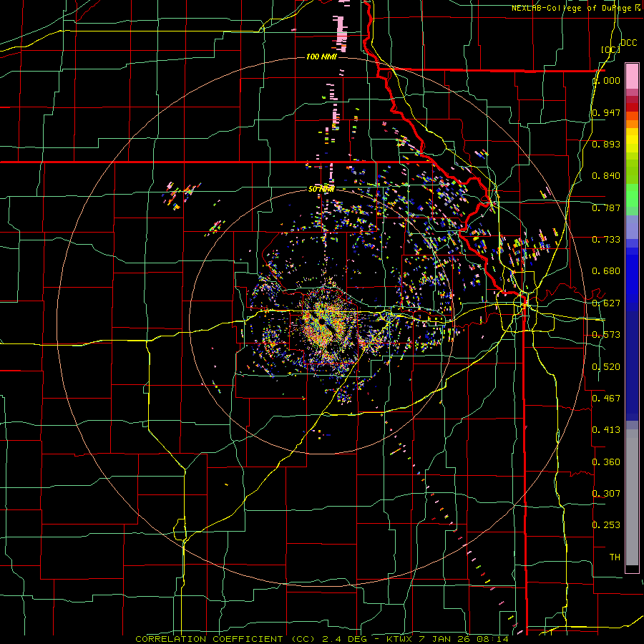The height and width of the screenshot is (644, 644).
Task: Pick the bright green band of the color bar
Action: (632, 195)
